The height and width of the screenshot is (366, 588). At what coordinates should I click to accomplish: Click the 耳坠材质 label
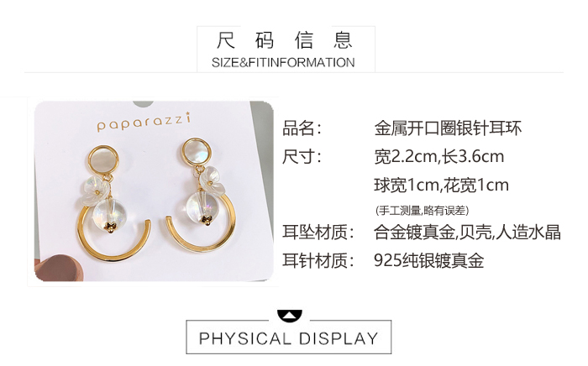point(318,232)
